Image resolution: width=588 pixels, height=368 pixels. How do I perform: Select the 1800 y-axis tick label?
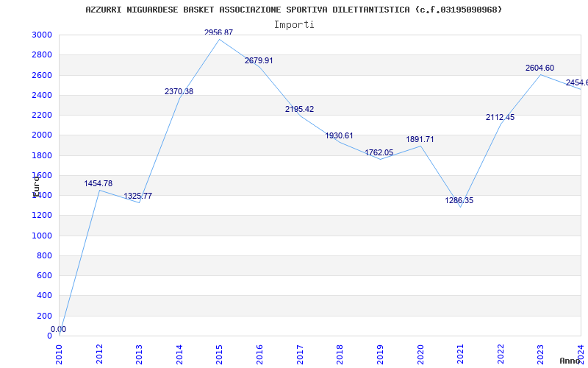click(42, 155)
